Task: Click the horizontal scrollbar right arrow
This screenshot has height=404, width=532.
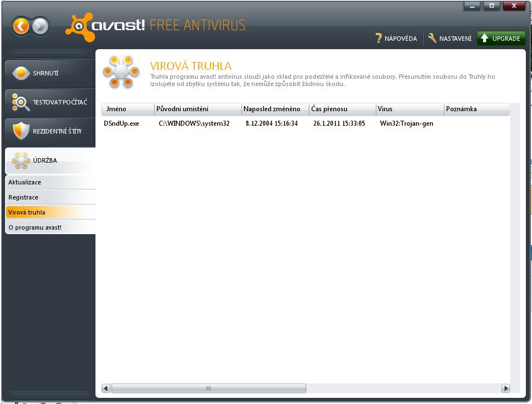Action: (x=506, y=388)
